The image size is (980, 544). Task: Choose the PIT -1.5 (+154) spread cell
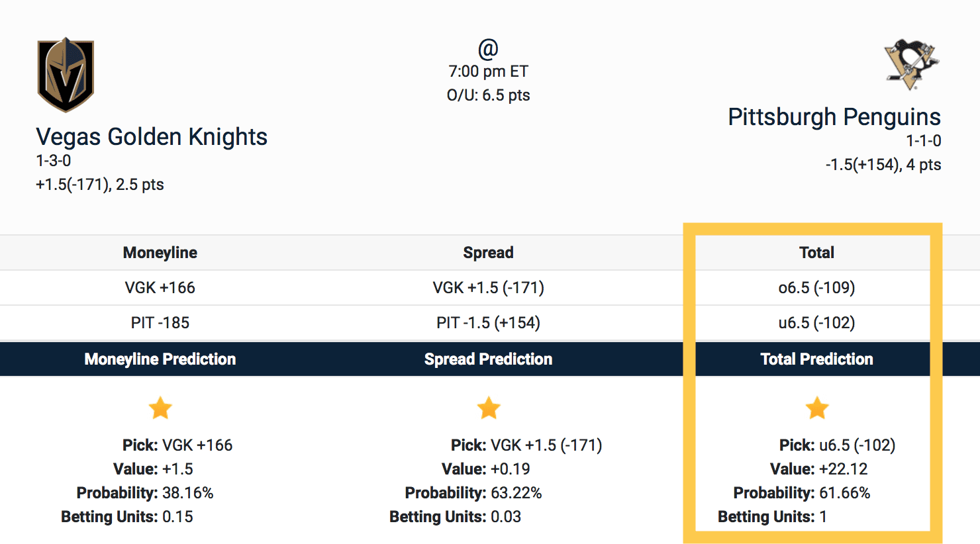pyautogui.click(x=489, y=322)
